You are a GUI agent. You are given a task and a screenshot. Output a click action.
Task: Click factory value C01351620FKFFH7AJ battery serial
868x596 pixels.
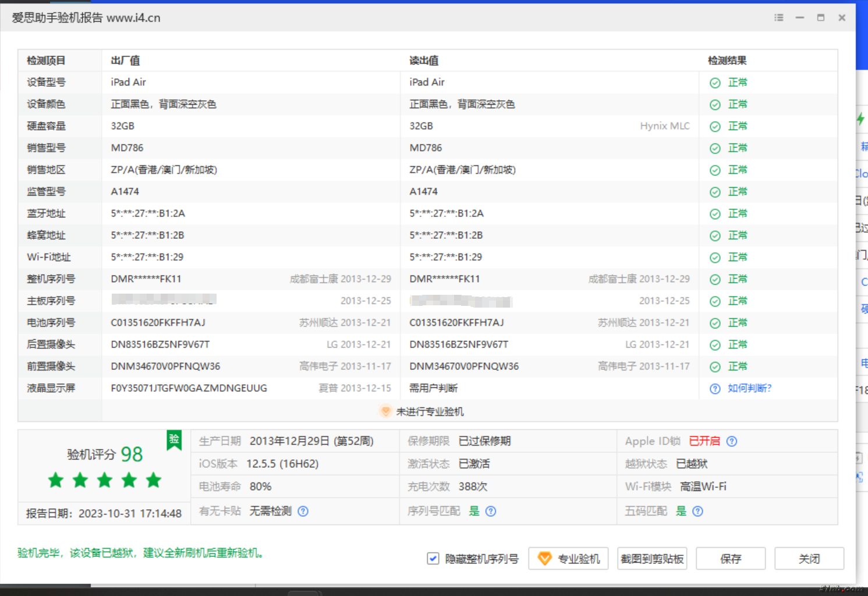158,323
